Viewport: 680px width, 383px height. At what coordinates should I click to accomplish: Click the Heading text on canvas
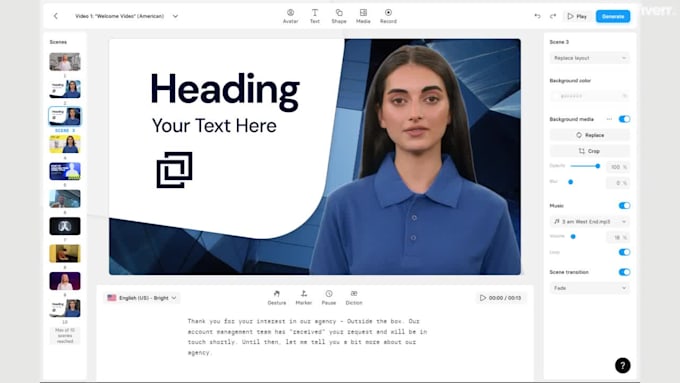tap(225, 91)
